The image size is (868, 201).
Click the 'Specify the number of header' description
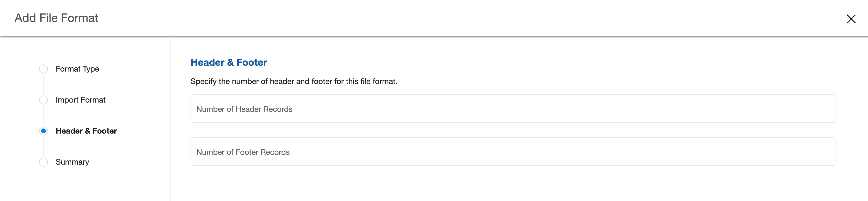293,82
